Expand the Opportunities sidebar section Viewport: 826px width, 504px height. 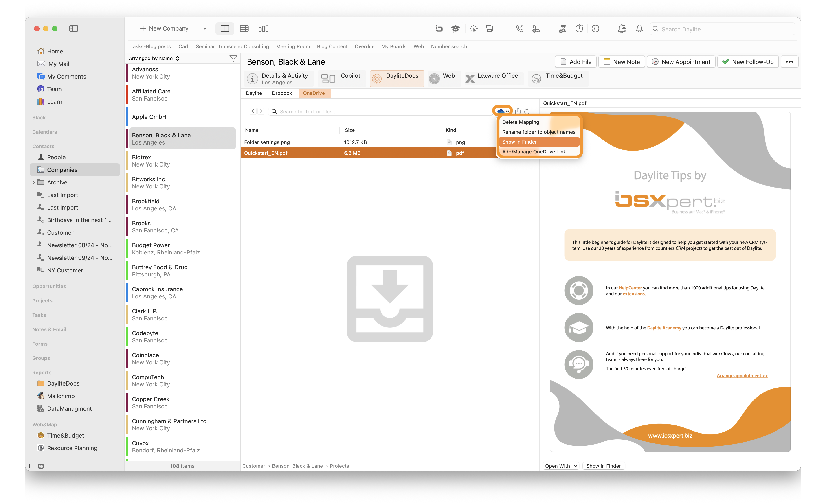(x=49, y=286)
